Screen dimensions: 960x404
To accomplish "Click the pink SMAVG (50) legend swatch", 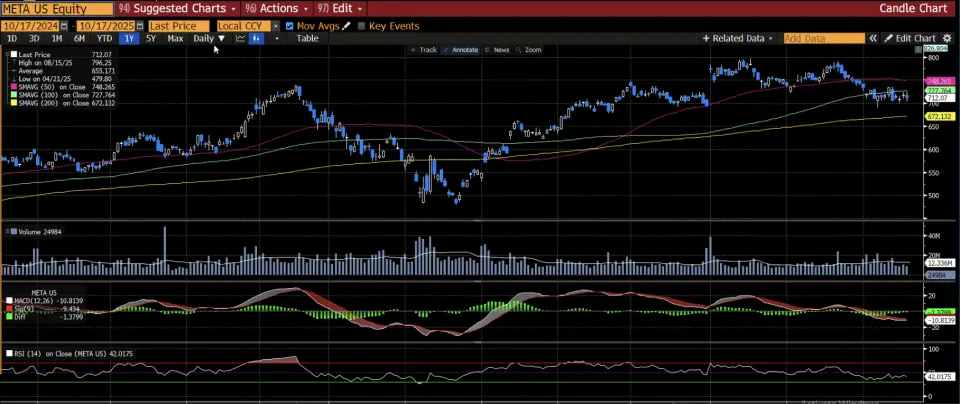I will pyautogui.click(x=12, y=87).
